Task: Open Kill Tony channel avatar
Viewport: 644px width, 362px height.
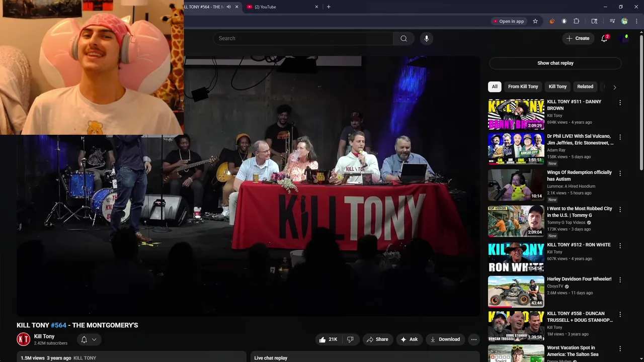Action: (23, 339)
